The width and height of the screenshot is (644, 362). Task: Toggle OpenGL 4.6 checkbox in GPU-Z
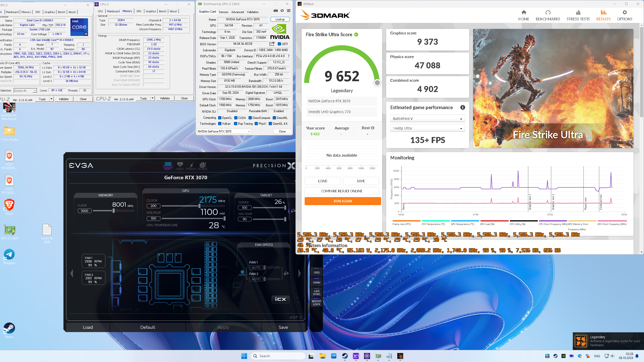[x=270, y=123]
